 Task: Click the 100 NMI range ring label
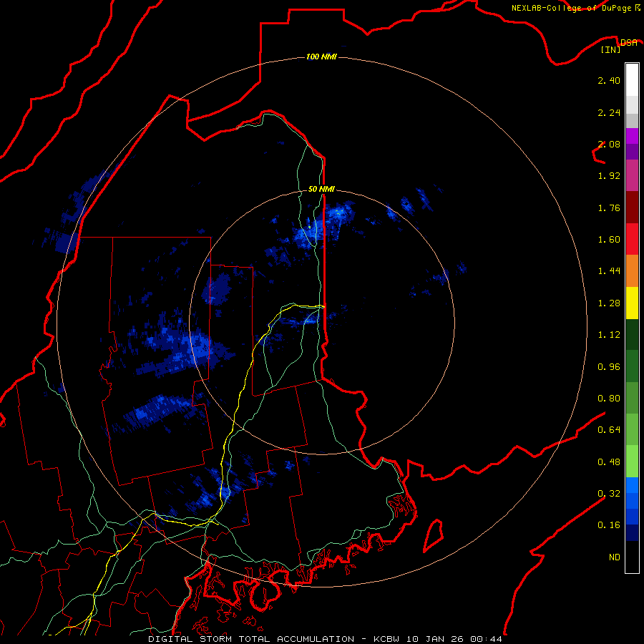click(x=321, y=57)
